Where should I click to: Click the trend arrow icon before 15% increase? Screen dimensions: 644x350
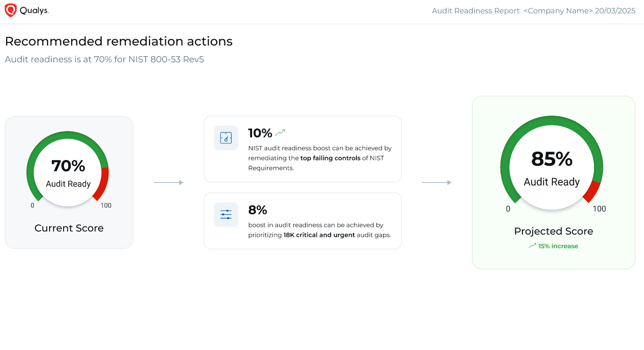[x=532, y=246]
